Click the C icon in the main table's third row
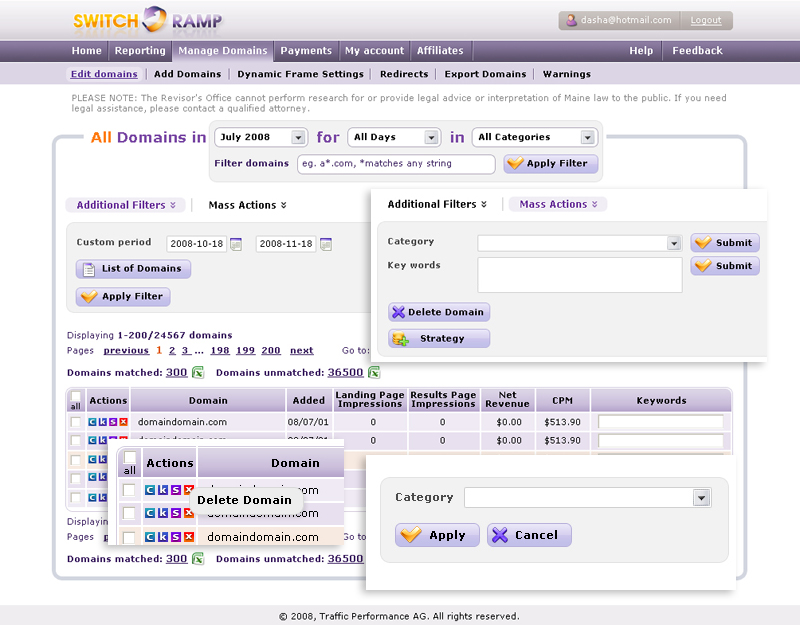Viewport: 800px width, 625px height. tap(92, 459)
